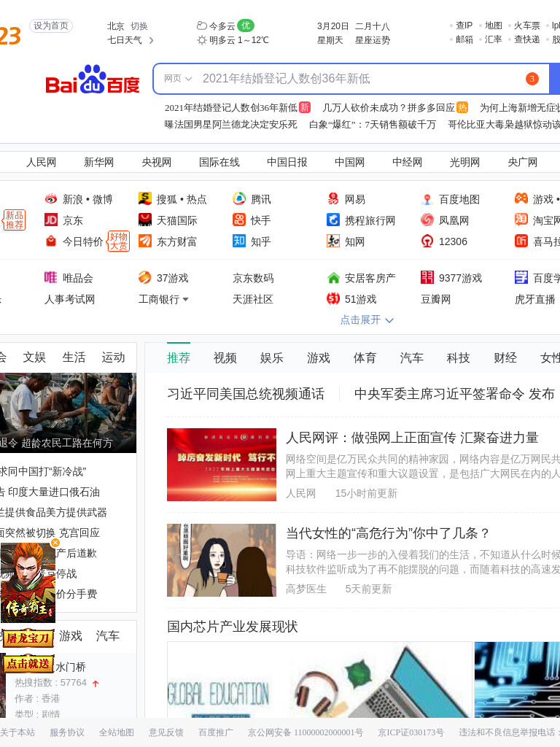This screenshot has height=747, width=560.
Task: Open 天涯社区 link
Action: pos(253,299)
